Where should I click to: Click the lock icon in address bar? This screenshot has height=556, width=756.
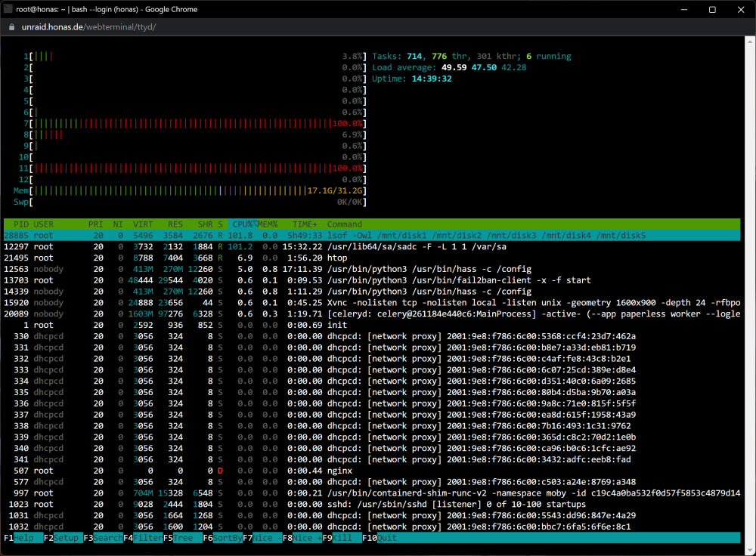[x=12, y=27]
